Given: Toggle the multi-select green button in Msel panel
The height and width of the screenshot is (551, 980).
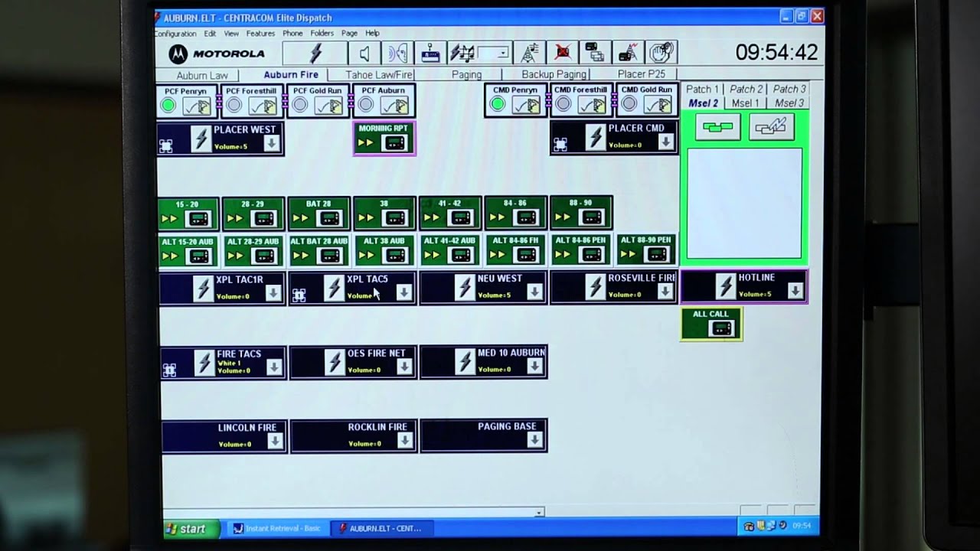Looking at the screenshot, I should pos(718,127).
